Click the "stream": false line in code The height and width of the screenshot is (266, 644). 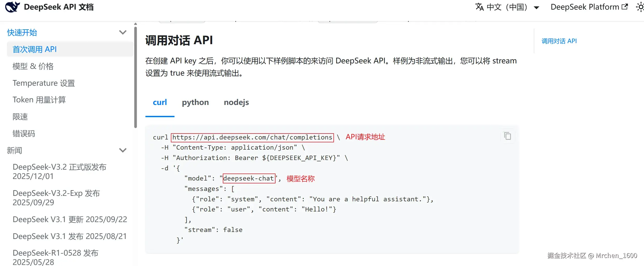click(x=213, y=230)
